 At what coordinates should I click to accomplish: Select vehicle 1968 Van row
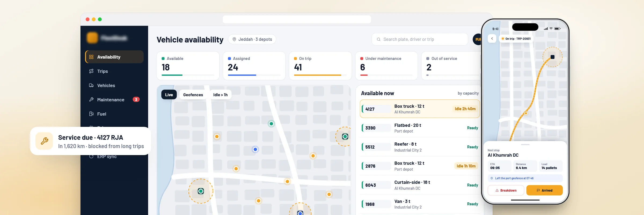[x=420, y=204]
